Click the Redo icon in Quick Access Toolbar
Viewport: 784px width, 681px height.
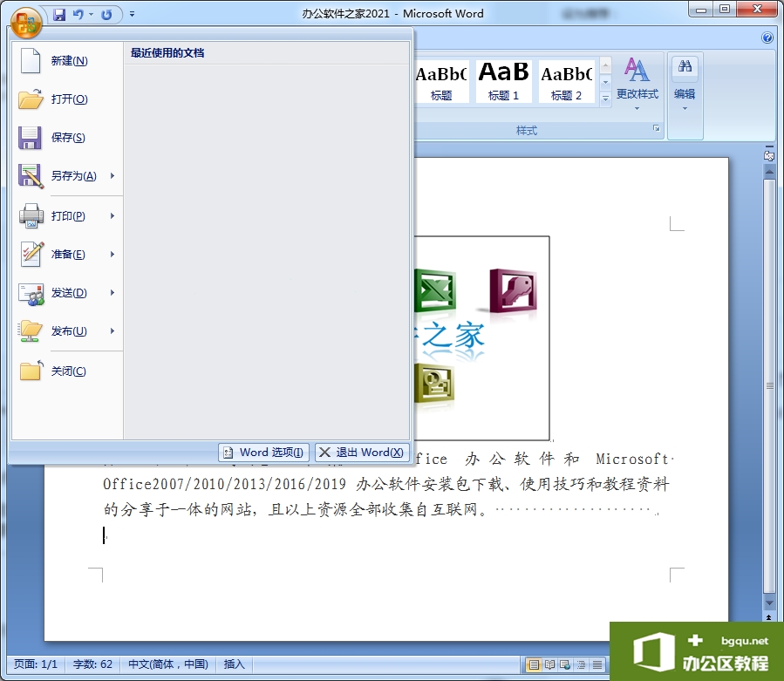[106, 15]
